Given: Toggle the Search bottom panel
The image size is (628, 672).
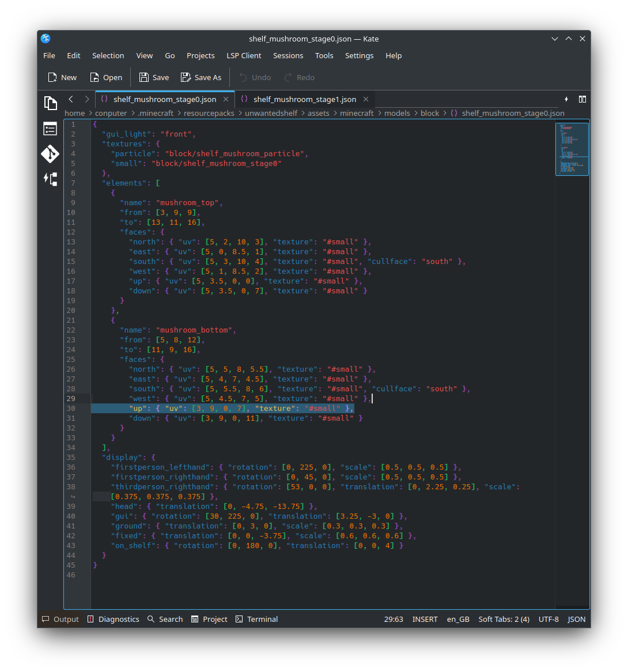Looking at the screenshot, I should click(x=165, y=620).
